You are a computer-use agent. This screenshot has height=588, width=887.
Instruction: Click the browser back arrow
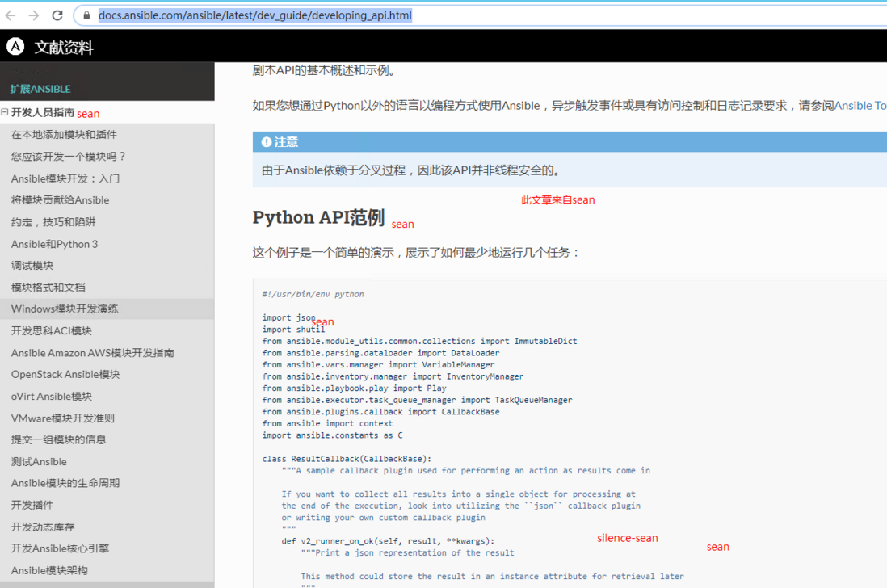11,15
